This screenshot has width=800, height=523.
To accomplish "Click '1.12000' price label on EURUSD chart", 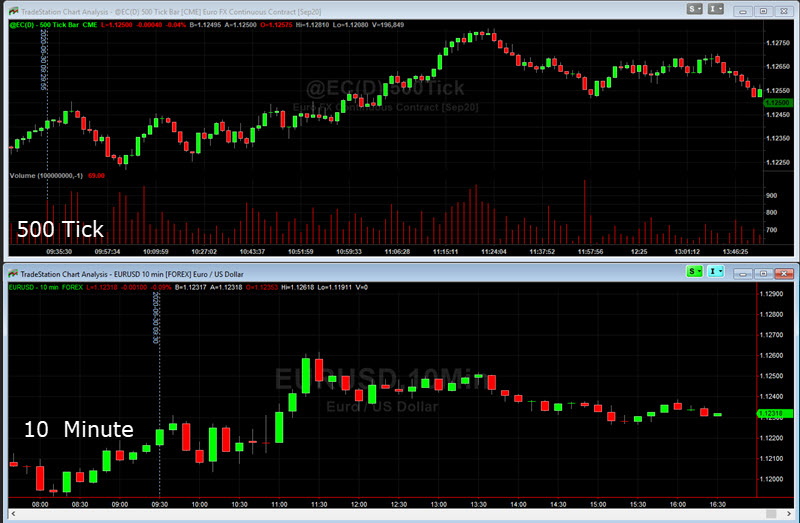I will pyautogui.click(x=771, y=479).
